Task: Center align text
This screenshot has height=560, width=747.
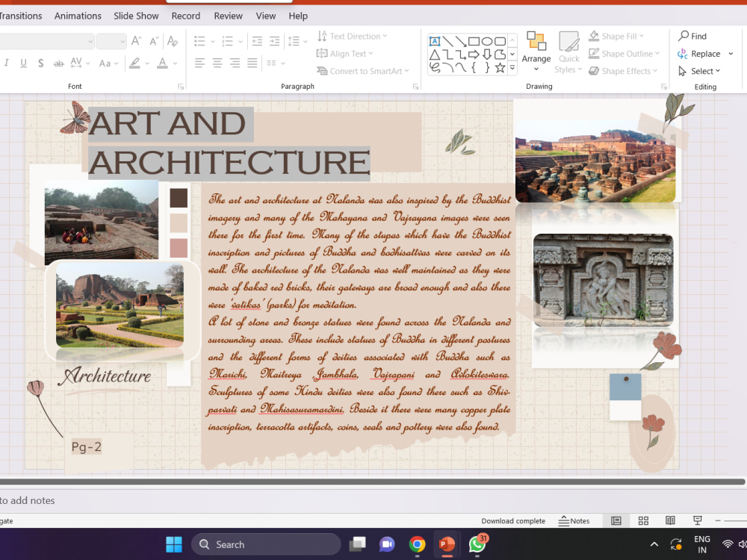Action: [x=217, y=63]
